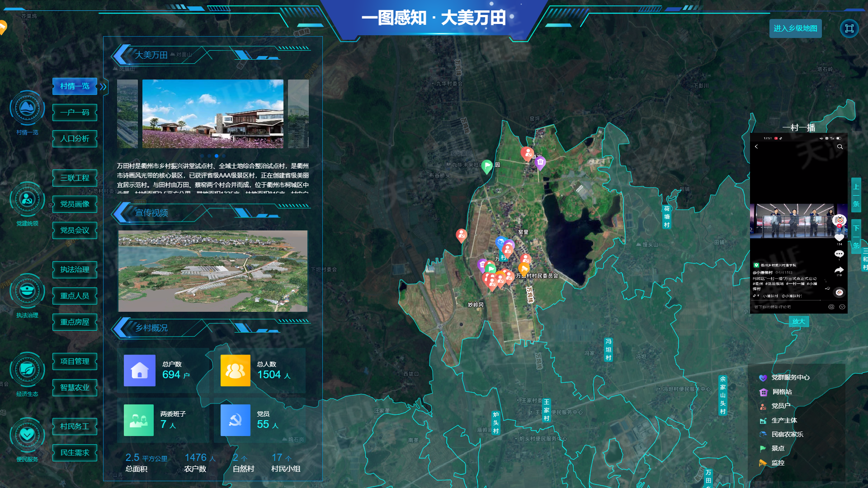Image resolution: width=868 pixels, height=488 pixels.
Task: Click the search magnifier in video panel
Action: pyautogui.click(x=840, y=147)
